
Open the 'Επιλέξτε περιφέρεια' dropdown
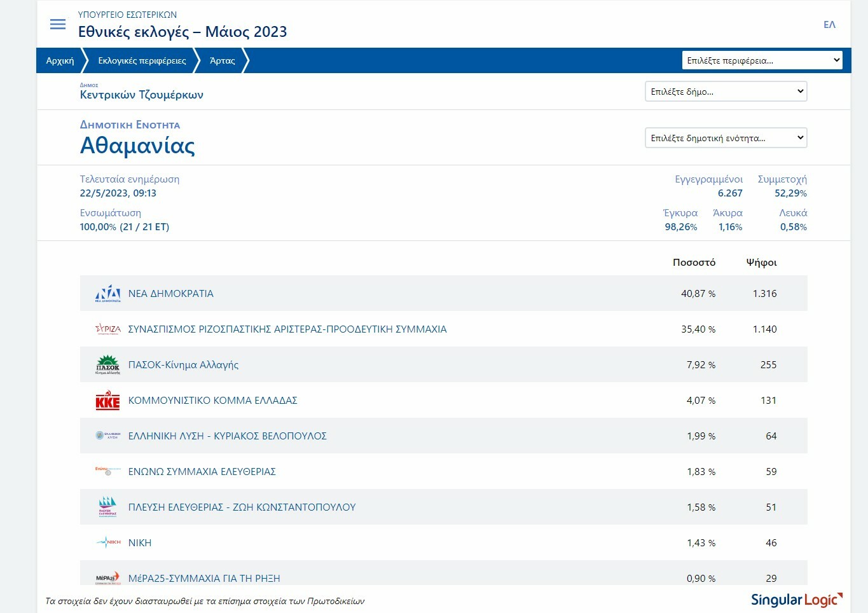coord(762,60)
